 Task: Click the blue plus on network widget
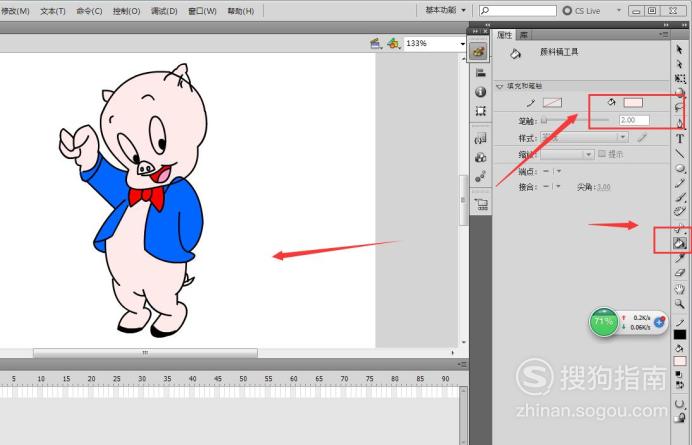click(659, 322)
